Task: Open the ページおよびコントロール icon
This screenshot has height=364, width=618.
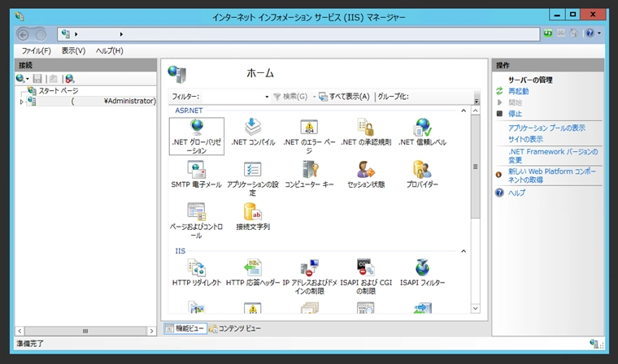Action: (x=196, y=221)
